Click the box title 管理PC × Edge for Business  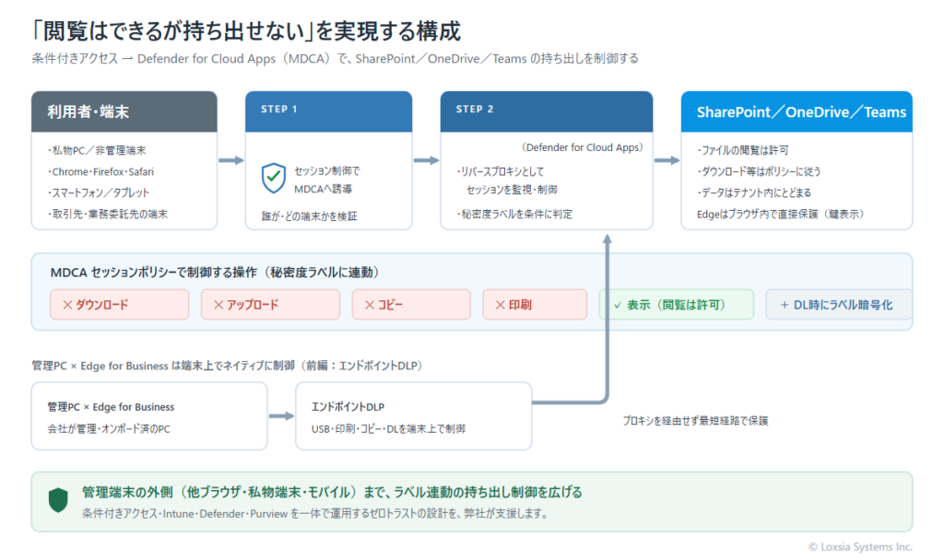(x=111, y=407)
